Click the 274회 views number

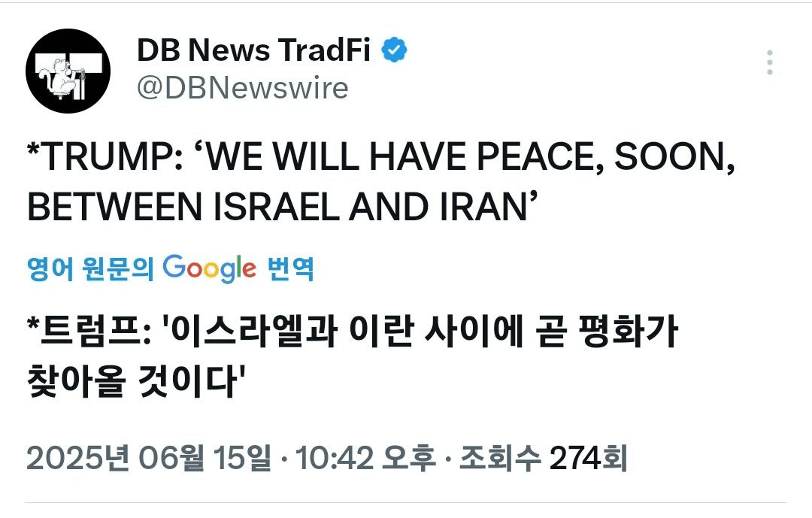click(588, 458)
